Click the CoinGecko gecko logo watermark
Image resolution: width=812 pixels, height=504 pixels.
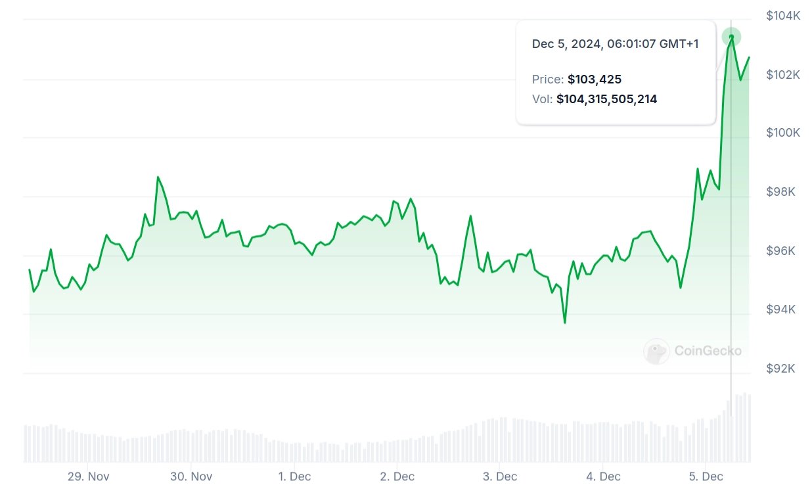pos(656,352)
